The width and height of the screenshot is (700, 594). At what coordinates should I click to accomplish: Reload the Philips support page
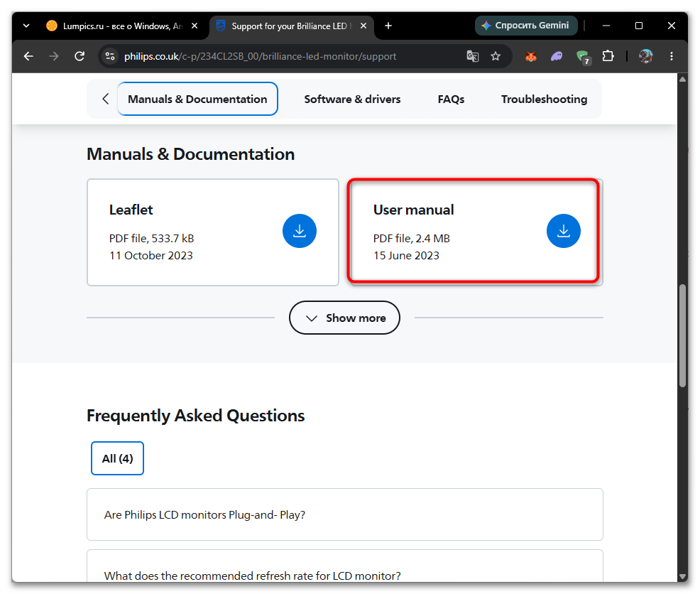point(80,56)
